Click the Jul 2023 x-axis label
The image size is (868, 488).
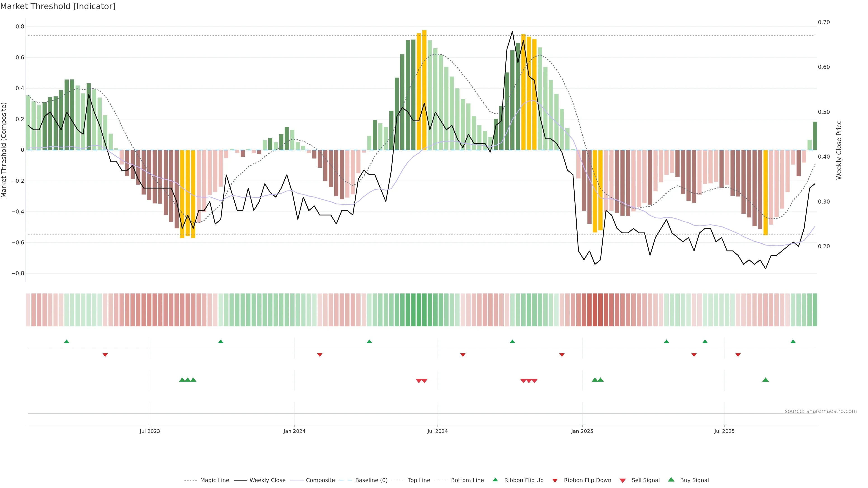[150, 431]
